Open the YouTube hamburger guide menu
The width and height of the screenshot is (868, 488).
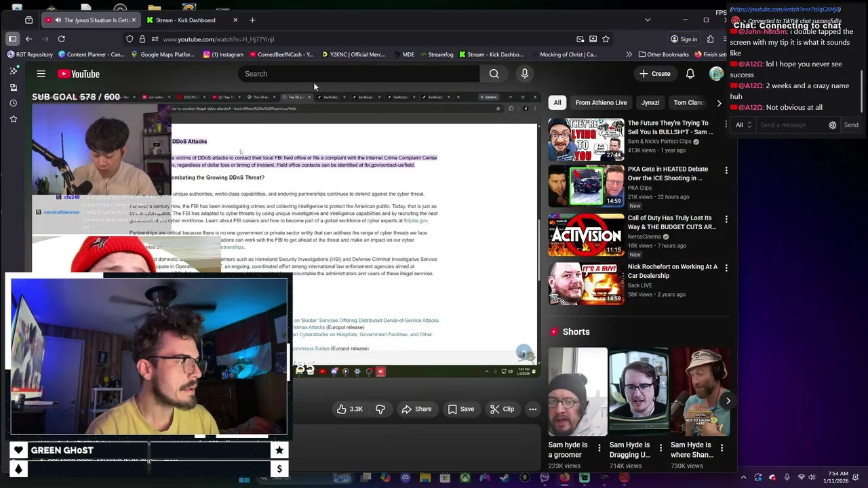(41, 74)
